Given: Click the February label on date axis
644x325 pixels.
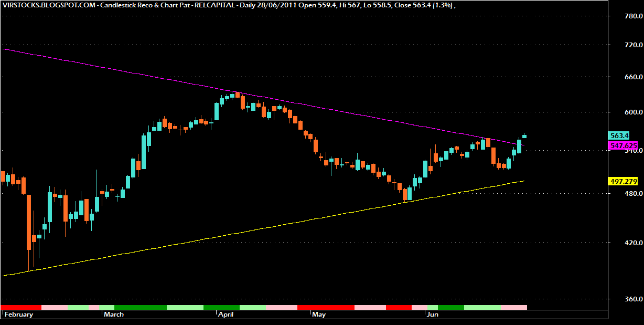Looking at the screenshot, I should pos(19,315).
